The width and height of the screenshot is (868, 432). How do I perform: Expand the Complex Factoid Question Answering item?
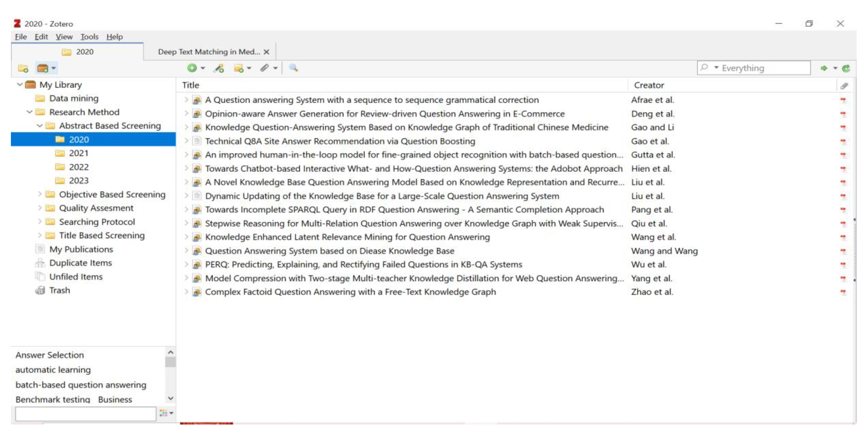click(x=187, y=292)
